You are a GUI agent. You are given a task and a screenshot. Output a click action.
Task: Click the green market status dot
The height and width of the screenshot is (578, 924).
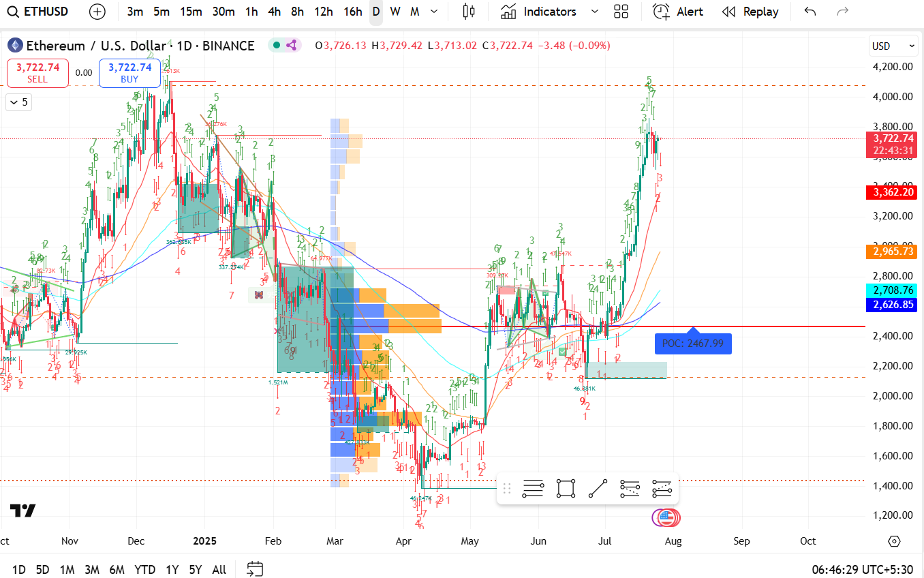(x=276, y=46)
